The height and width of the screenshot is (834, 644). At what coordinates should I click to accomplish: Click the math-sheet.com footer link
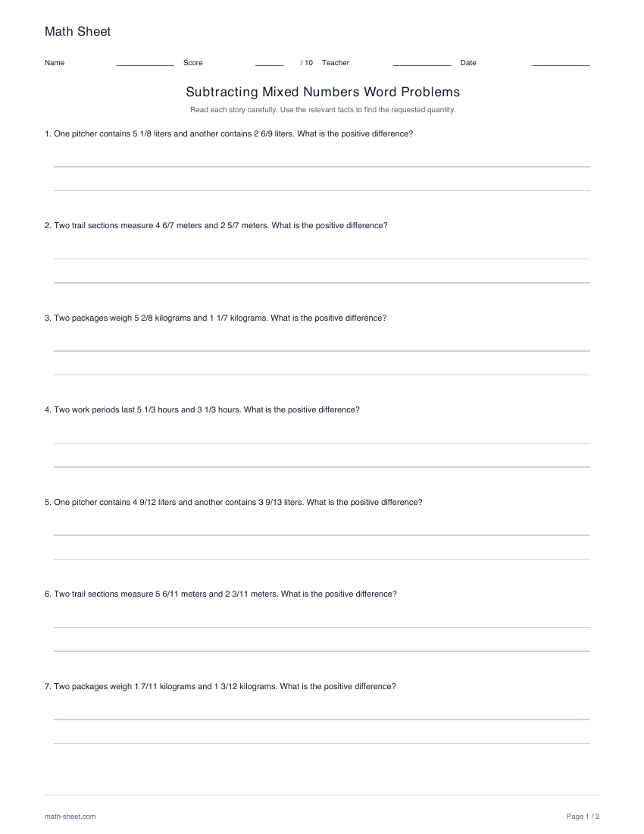[70, 817]
